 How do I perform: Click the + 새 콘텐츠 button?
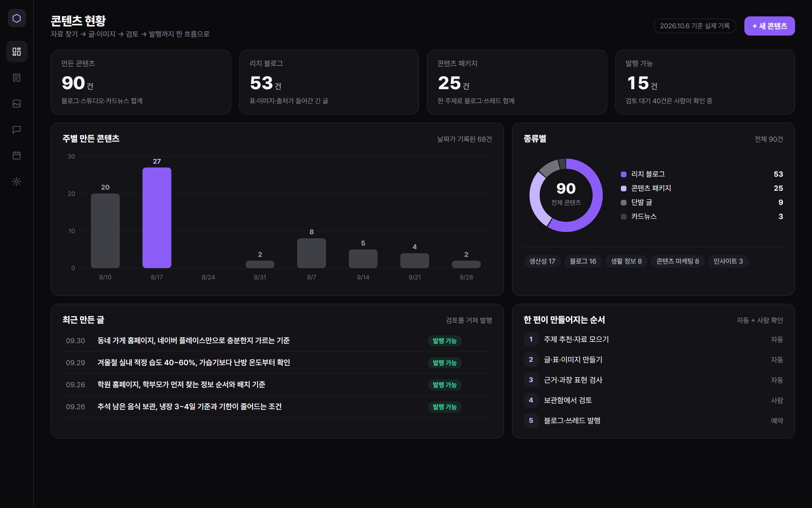pos(769,26)
